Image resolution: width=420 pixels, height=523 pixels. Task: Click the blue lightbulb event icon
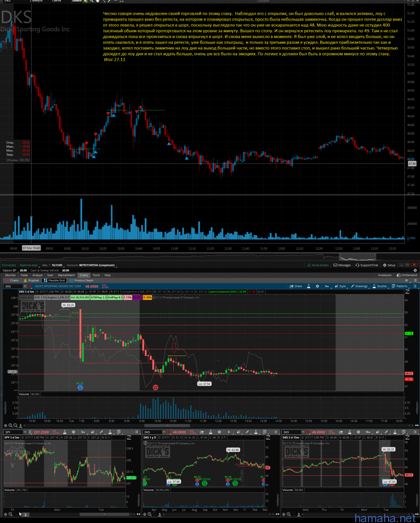[80, 387]
